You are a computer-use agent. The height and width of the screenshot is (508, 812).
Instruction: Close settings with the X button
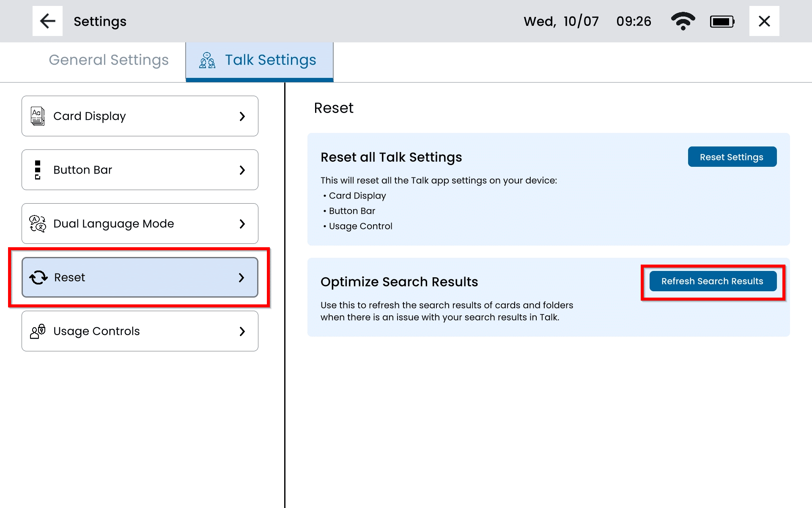pos(764,21)
